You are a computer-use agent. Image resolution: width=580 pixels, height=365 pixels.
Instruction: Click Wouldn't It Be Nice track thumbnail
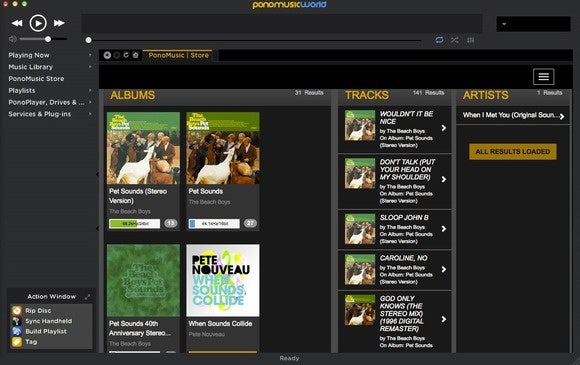[360, 125]
